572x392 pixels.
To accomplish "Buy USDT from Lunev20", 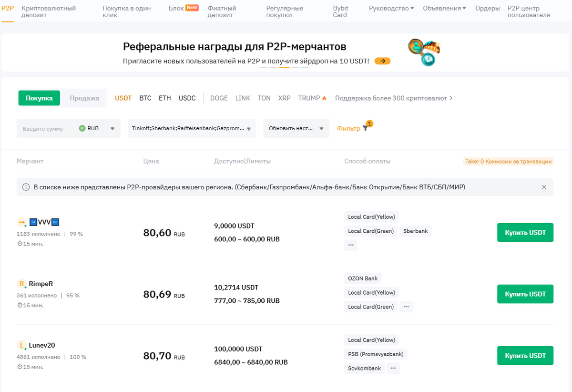I will (525, 356).
